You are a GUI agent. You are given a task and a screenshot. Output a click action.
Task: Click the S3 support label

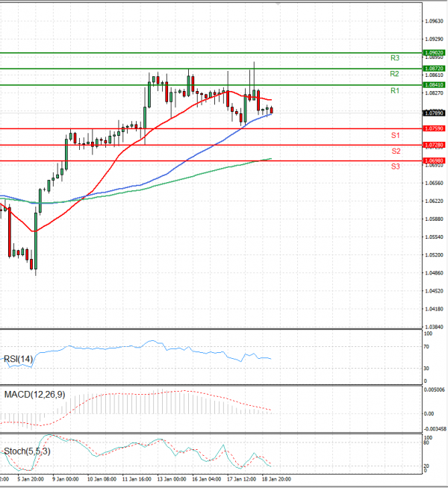[x=396, y=166]
